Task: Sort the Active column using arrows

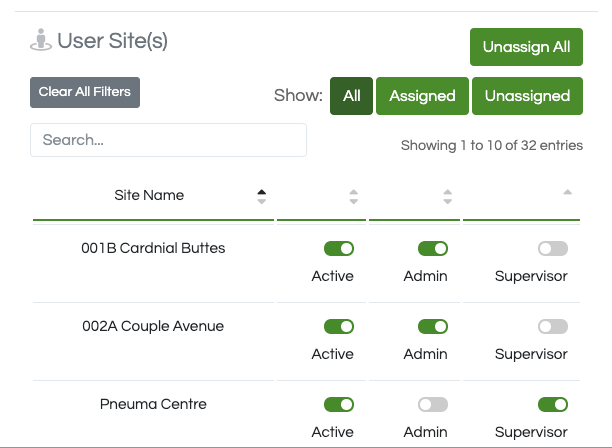Action: [x=354, y=197]
